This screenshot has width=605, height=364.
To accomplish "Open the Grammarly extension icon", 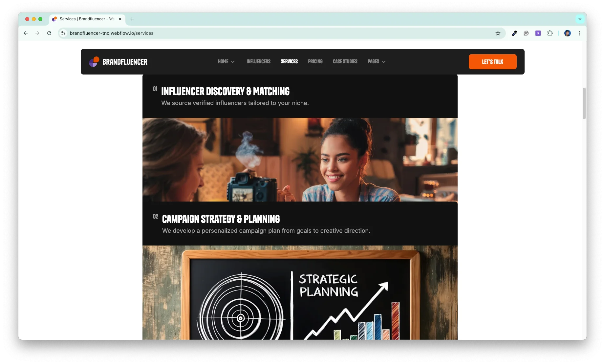I will coord(526,33).
